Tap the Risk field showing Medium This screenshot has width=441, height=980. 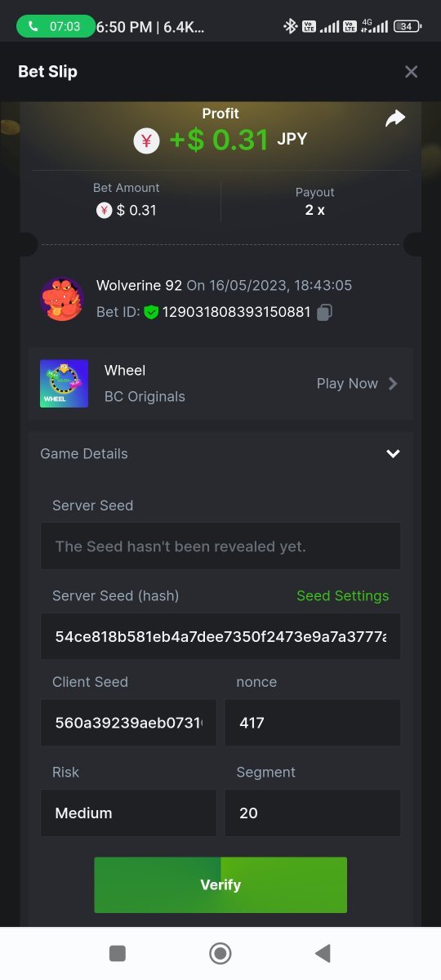pos(128,813)
